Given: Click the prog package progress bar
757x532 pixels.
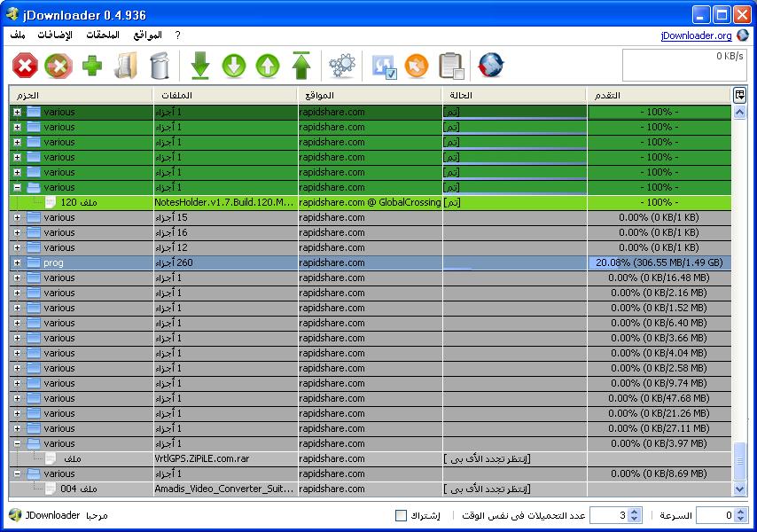Looking at the screenshot, I should (659, 263).
